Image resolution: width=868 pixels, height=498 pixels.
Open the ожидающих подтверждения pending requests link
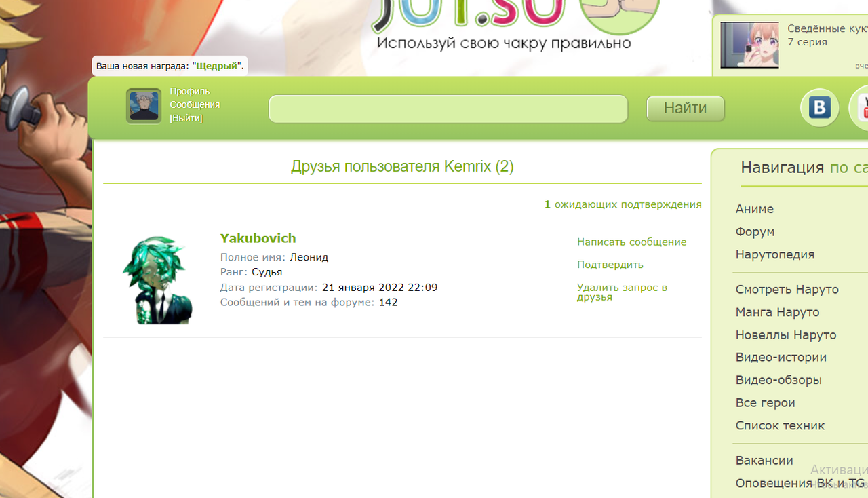pyautogui.click(x=623, y=204)
